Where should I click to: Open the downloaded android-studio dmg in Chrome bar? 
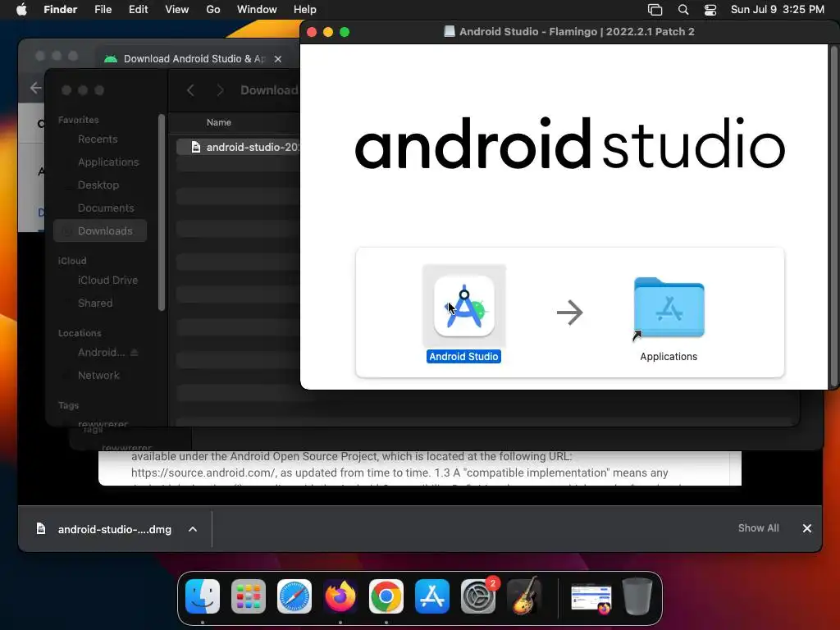click(x=105, y=529)
